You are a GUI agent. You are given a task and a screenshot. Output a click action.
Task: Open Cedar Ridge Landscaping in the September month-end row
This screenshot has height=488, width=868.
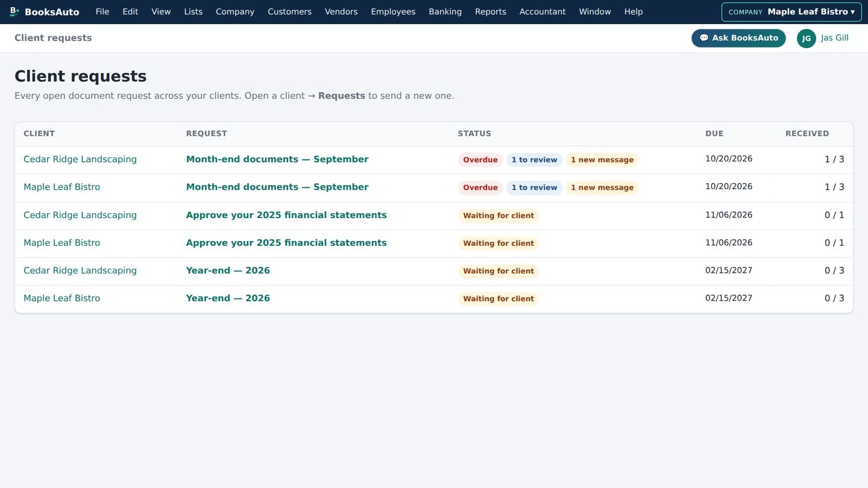[x=80, y=159]
